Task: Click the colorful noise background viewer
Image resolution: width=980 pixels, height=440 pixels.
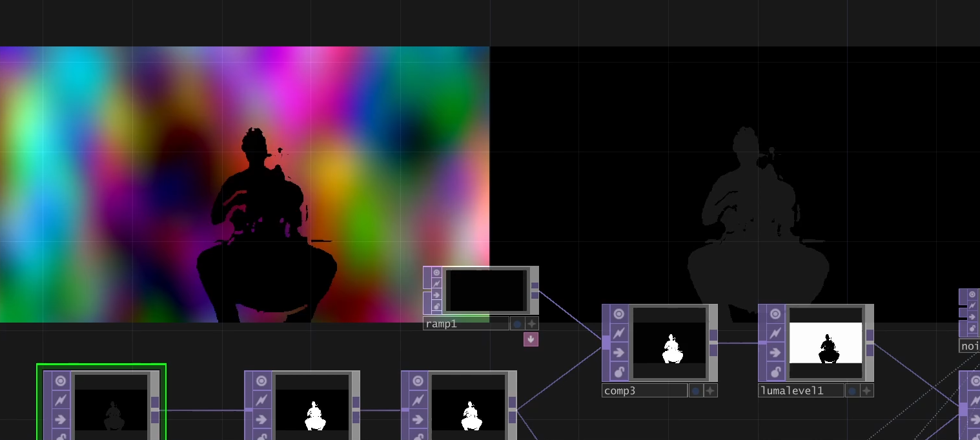Action: (x=129, y=161)
